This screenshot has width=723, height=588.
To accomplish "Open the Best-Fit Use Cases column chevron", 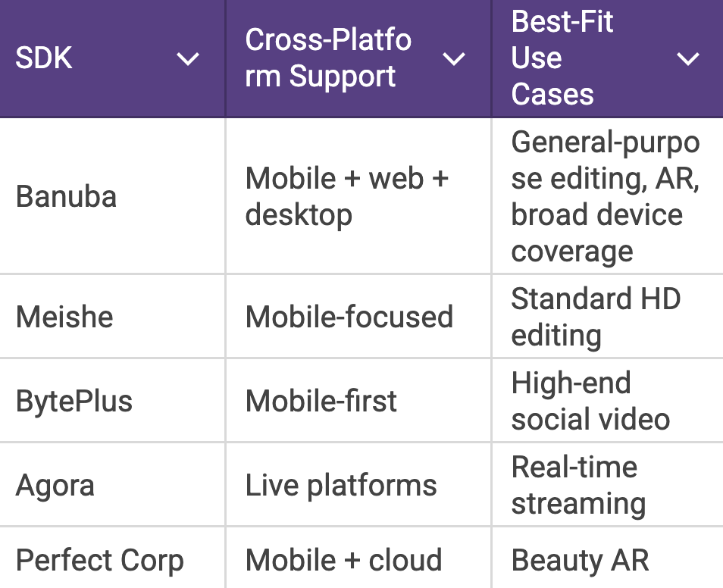I will tap(687, 59).
